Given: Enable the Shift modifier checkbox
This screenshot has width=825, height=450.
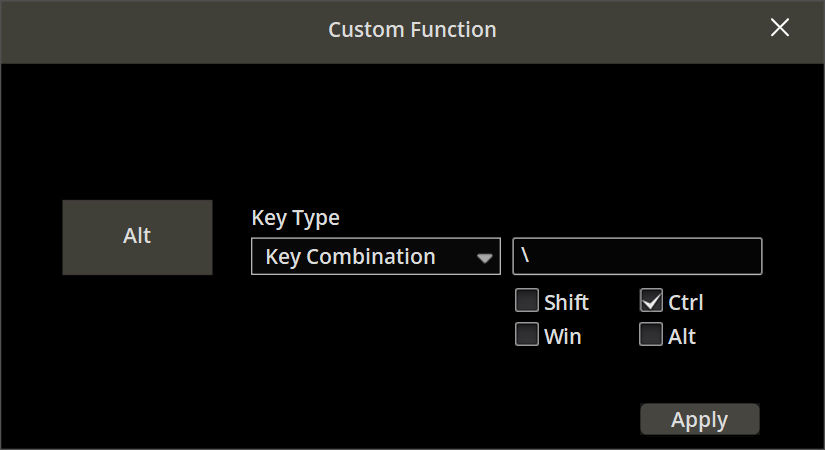Looking at the screenshot, I should point(527,300).
